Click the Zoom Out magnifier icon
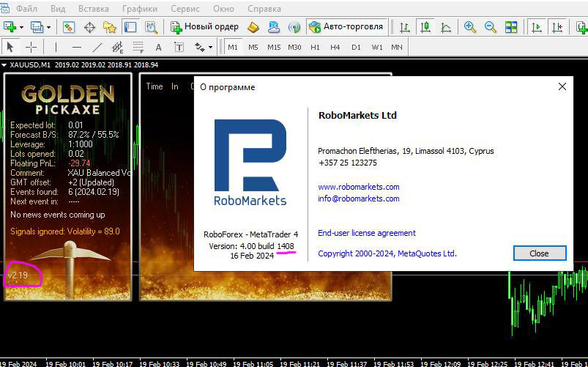The width and height of the screenshot is (588, 367). (x=490, y=27)
